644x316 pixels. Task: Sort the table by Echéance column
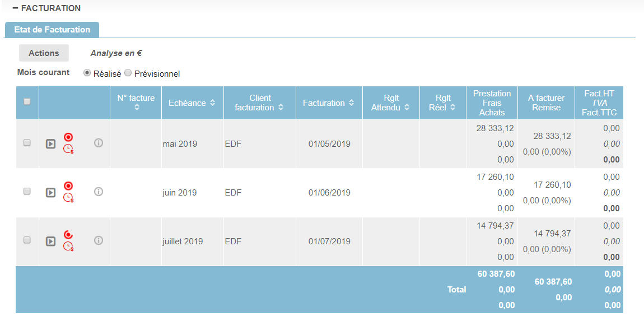point(192,103)
